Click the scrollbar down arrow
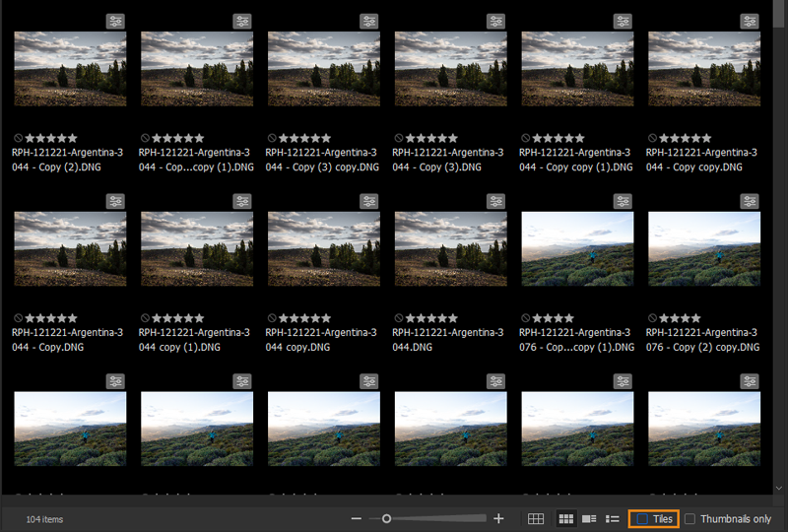 (779, 489)
